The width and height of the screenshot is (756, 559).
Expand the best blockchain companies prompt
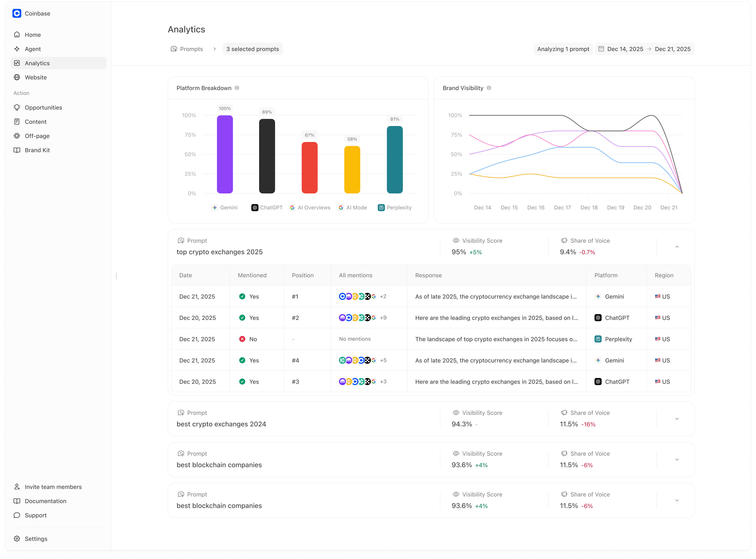coord(677,460)
